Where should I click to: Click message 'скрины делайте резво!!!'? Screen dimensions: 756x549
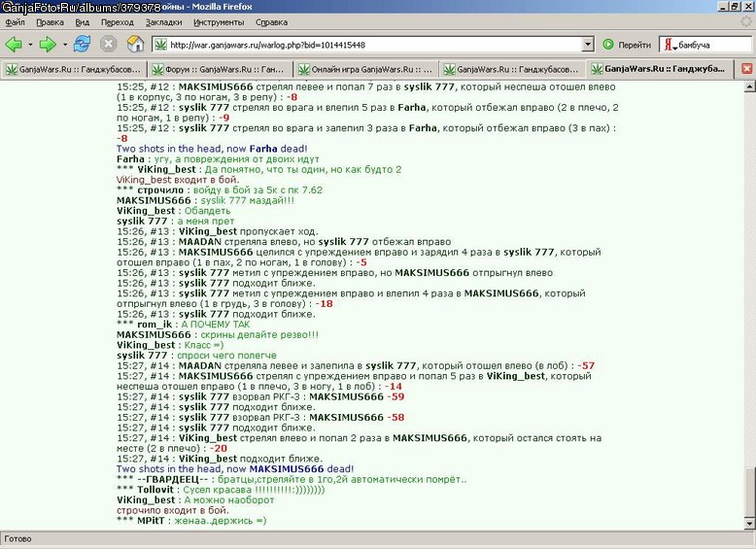pyautogui.click(x=259, y=335)
